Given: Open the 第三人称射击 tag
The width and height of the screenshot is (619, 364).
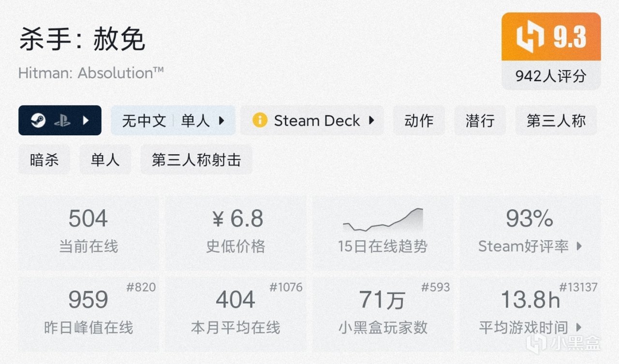Looking at the screenshot, I should click(196, 160).
